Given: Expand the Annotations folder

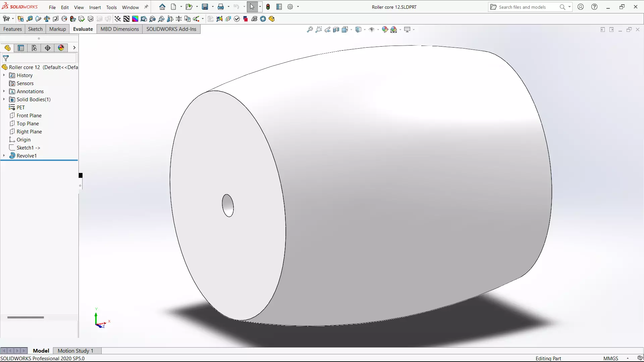Looking at the screenshot, I should pos(4,91).
